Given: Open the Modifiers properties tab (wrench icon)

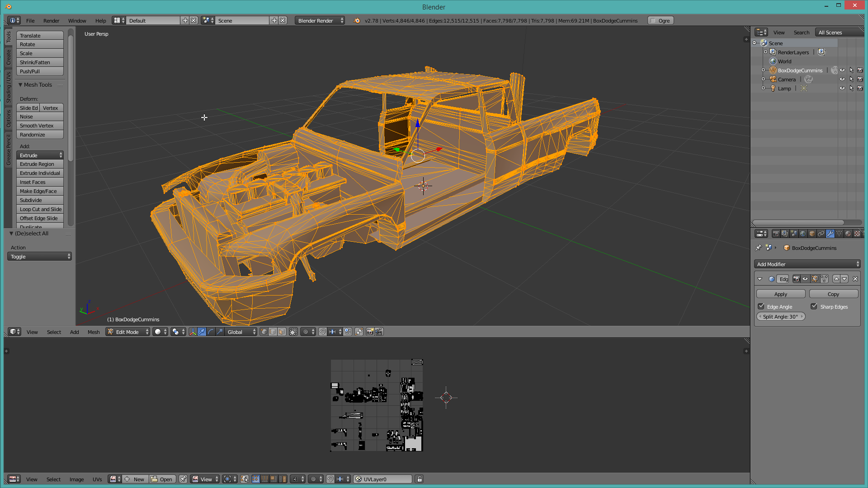Looking at the screenshot, I should tap(830, 234).
